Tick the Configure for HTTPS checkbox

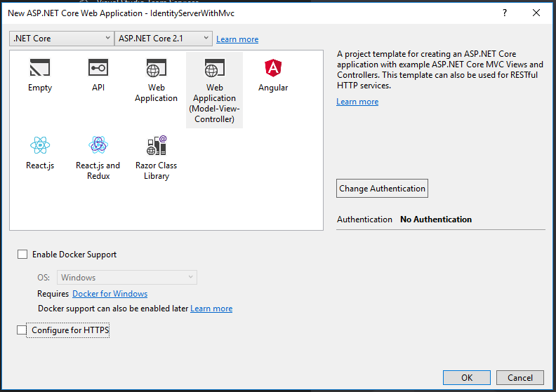coord(22,330)
